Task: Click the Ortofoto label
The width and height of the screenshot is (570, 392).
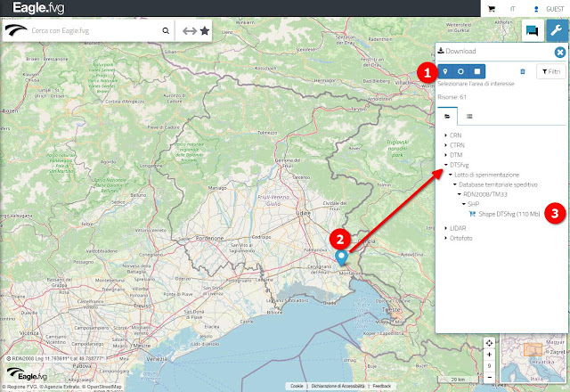Action: tap(461, 238)
